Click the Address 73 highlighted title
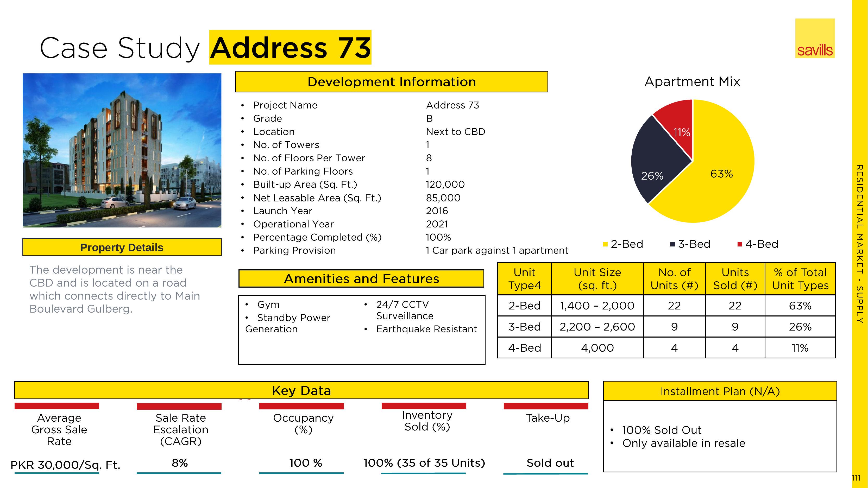This screenshot has height=488, width=868. point(290,47)
